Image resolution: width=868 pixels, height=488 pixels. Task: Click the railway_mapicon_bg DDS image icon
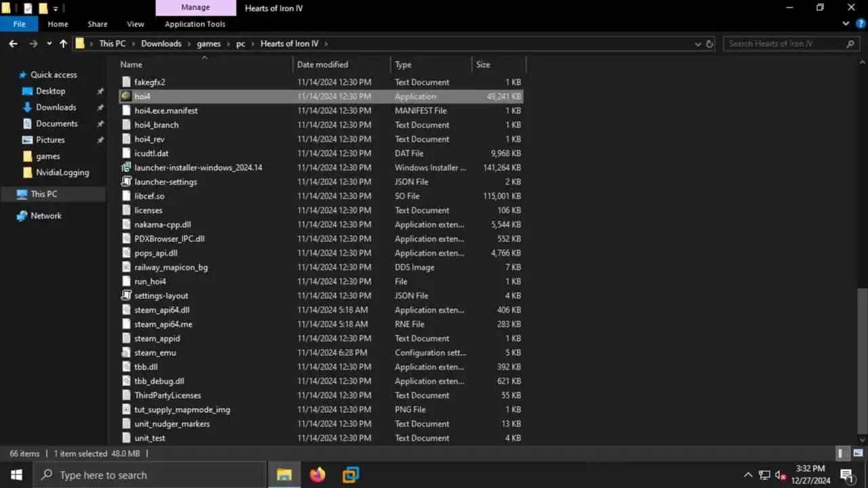[x=126, y=267]
